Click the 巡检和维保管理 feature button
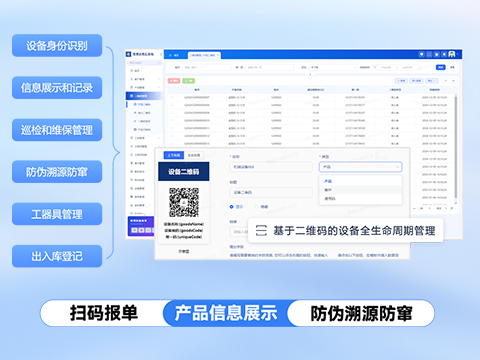This screenshot has width=480, height=360. pyautogui.click(x=57, y=130)
